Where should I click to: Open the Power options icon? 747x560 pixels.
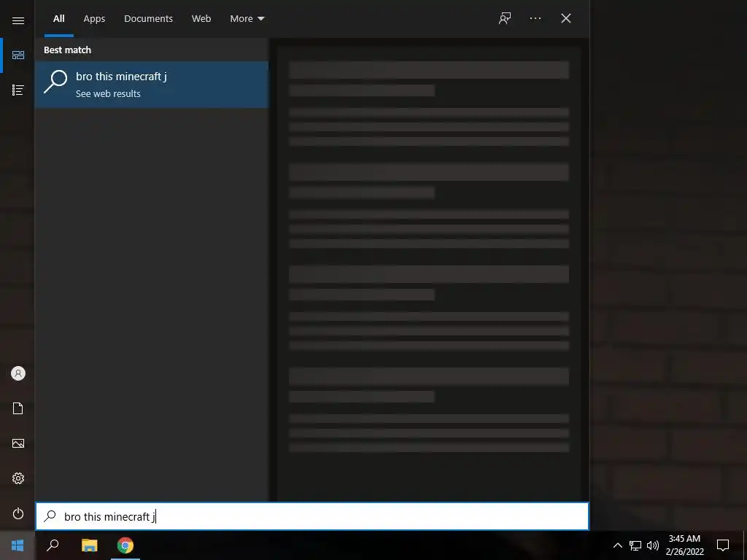(18, 513)
